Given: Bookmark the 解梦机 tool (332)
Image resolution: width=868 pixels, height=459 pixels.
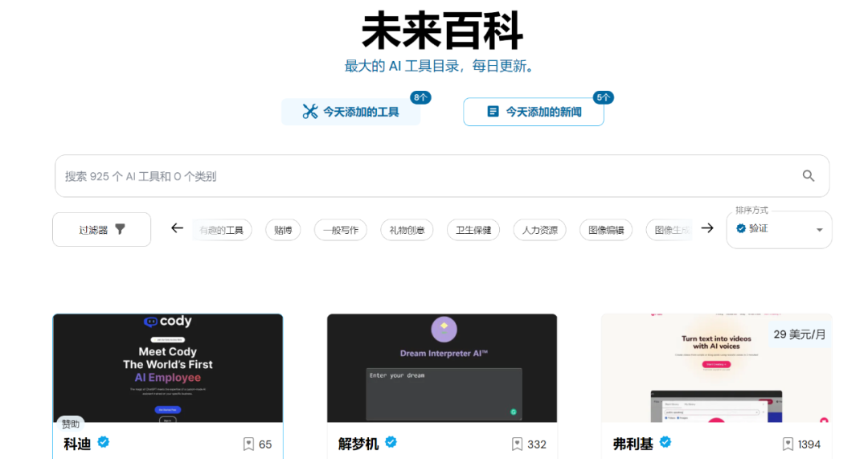Looking at the screenshot, I should (517, 444).
